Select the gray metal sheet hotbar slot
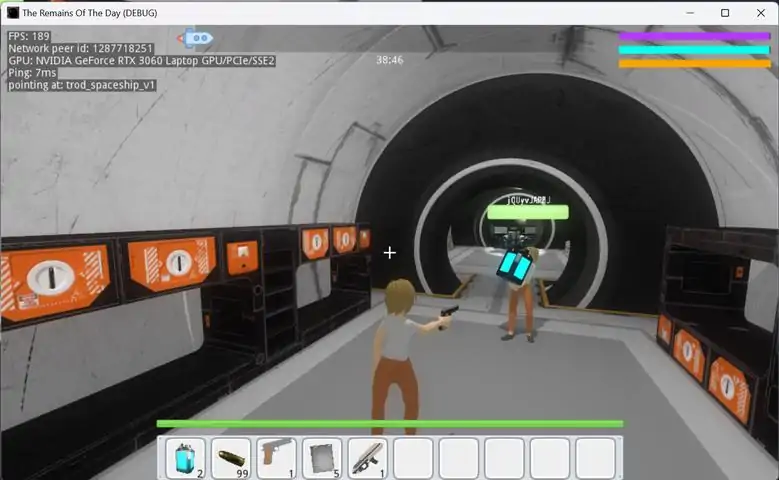 (322, 458)
